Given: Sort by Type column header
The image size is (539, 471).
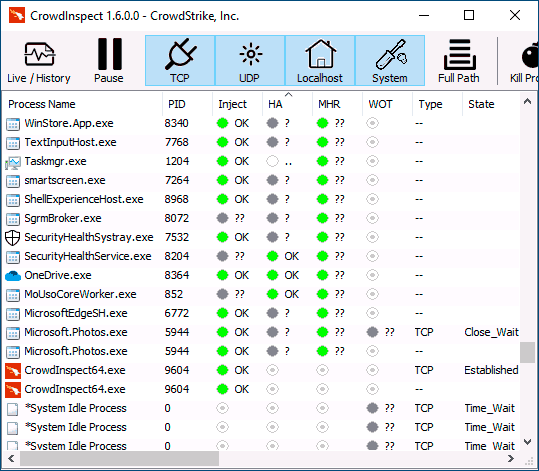Looking at the screenshot, I should pos(437,104).
